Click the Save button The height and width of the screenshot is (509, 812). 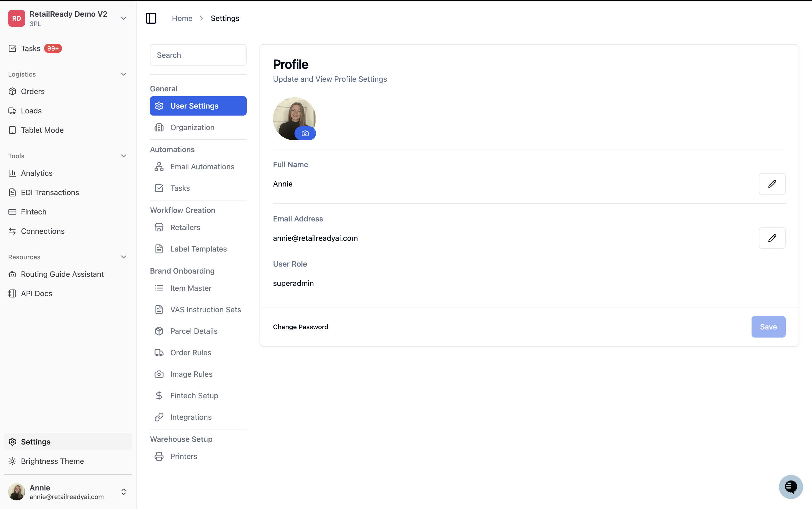768,327
